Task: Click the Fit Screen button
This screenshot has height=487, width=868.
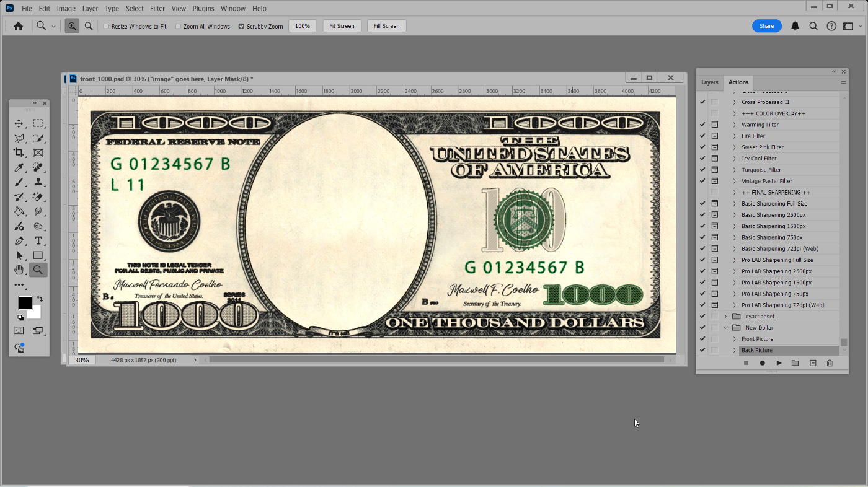Action: [342, 26]
